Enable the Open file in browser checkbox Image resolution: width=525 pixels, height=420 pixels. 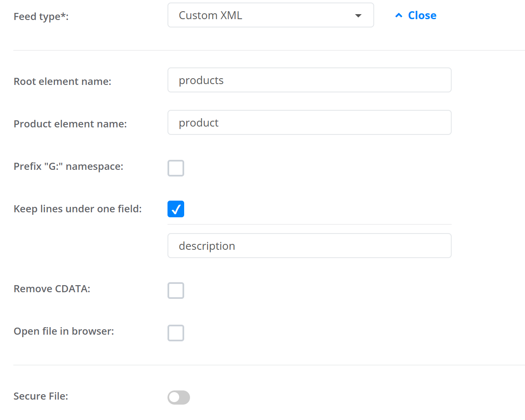point(176,333)
